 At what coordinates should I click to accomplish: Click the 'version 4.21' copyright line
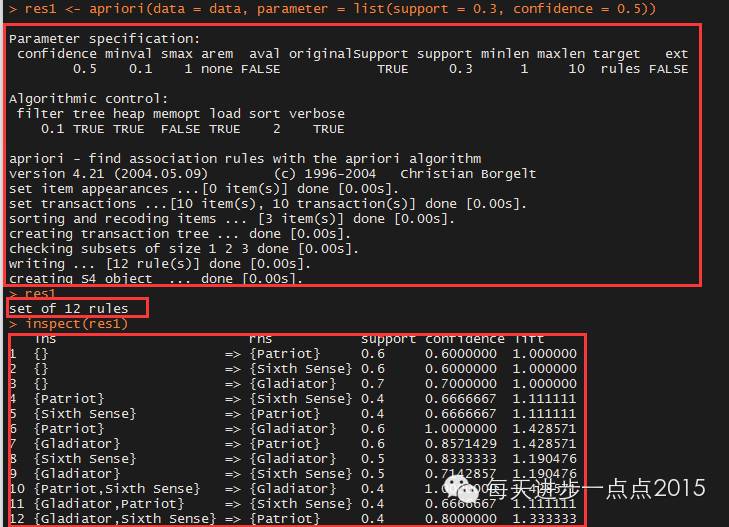click(x=272, y=174)
